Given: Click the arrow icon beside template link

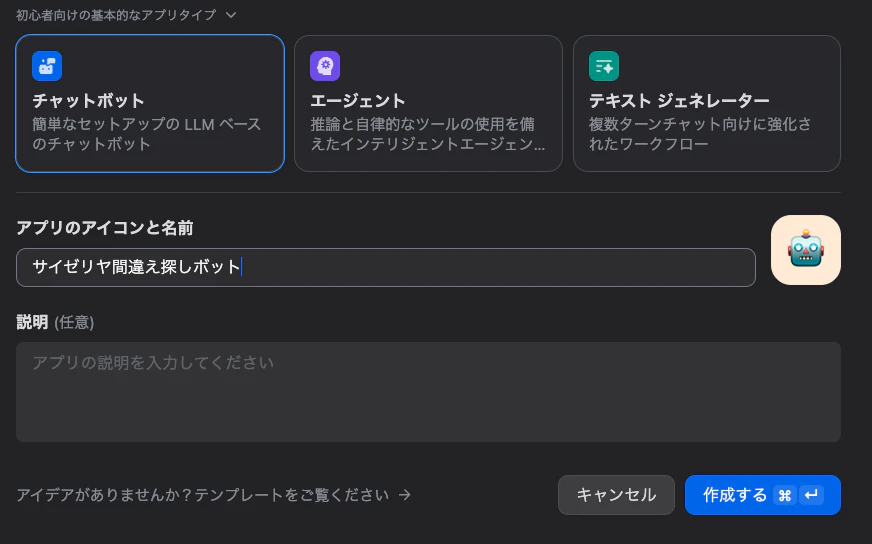Looking at the screenshot, I should tap(405, 494).
